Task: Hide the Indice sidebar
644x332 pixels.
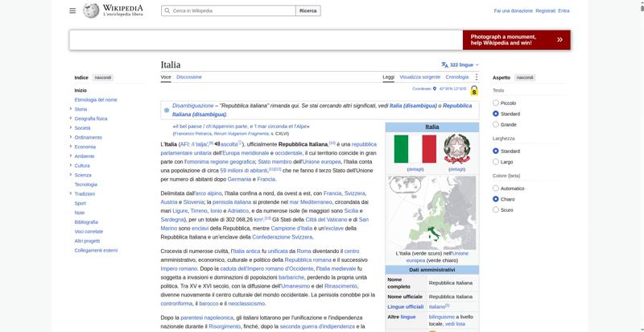Action: 103,77
